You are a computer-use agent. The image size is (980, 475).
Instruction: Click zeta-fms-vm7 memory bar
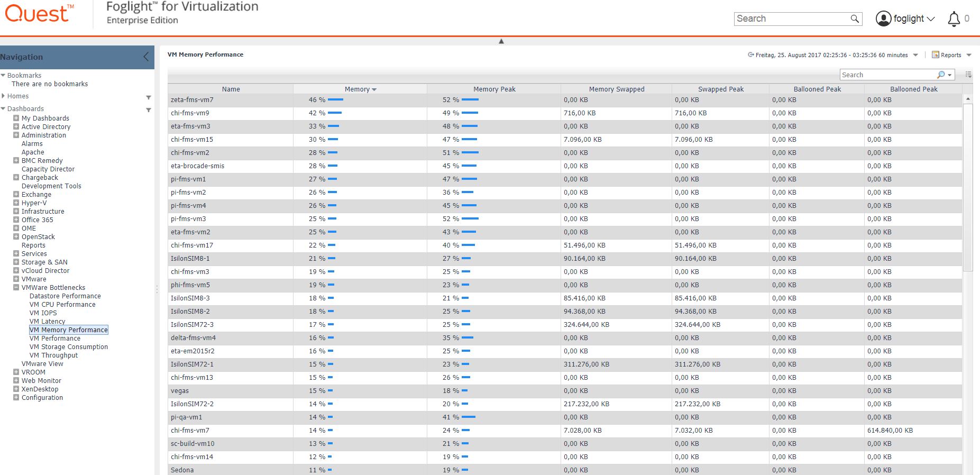click(335, 99)
